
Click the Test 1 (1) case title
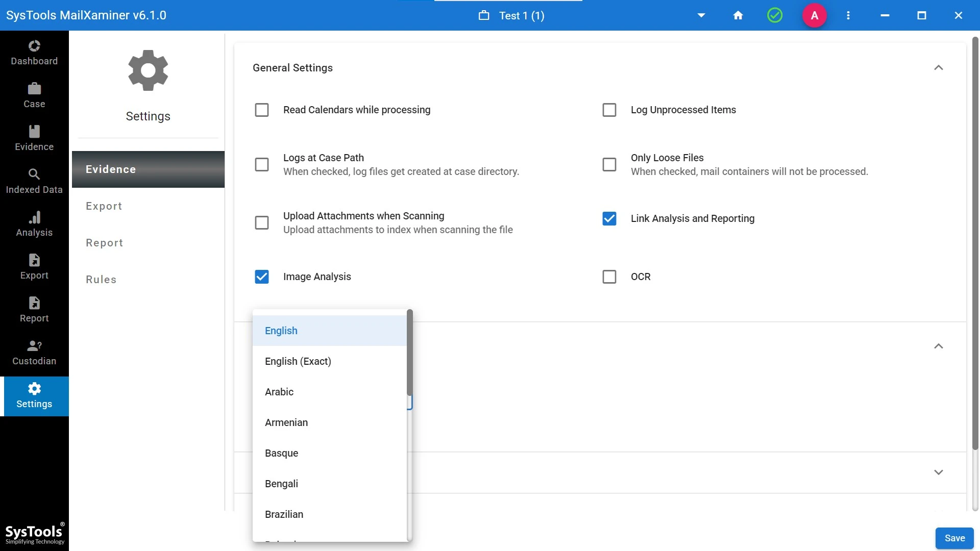pyautogui.click(x=522, y=16)
